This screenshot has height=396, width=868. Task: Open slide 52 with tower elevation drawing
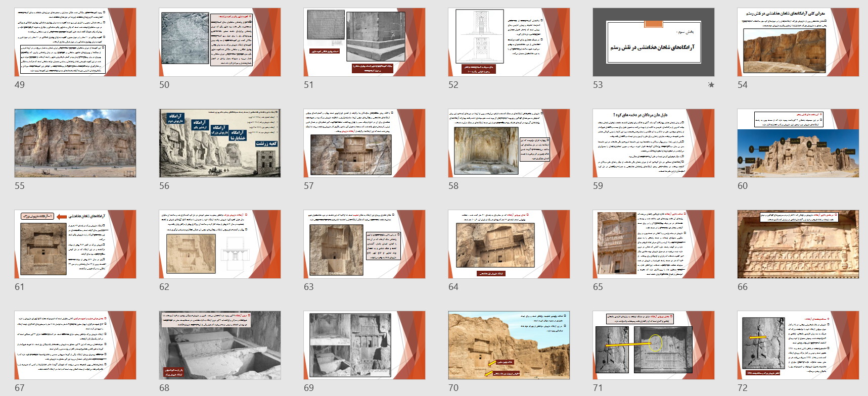[x=509, y=42]
